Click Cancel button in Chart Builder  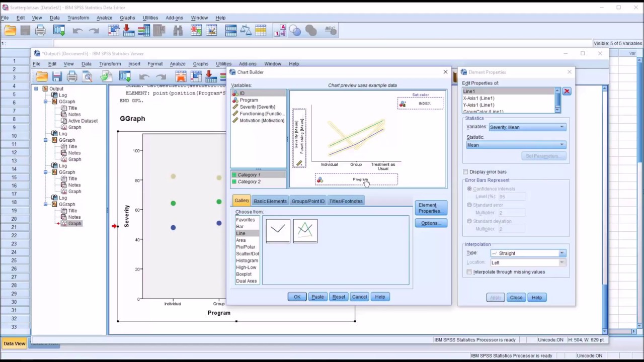click(359, 297)
